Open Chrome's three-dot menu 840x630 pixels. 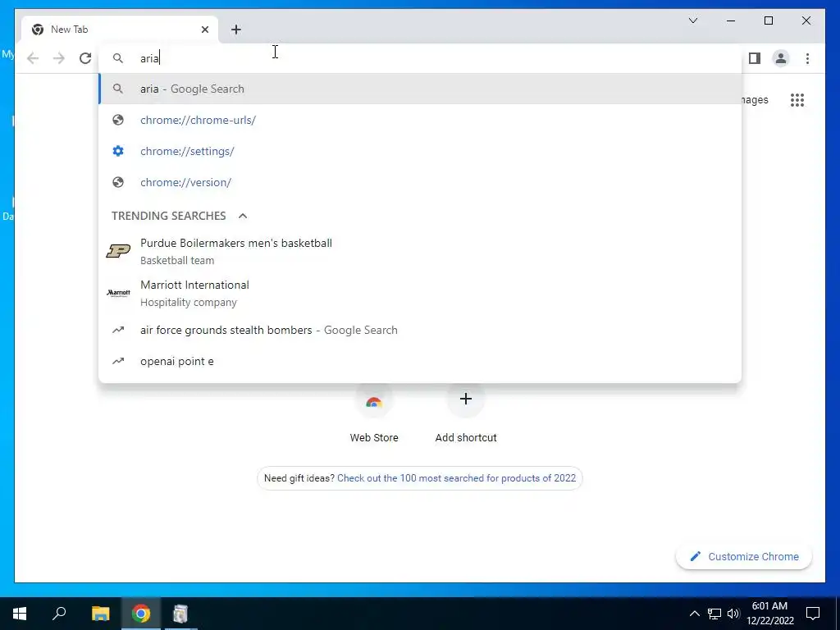(807, 58)
